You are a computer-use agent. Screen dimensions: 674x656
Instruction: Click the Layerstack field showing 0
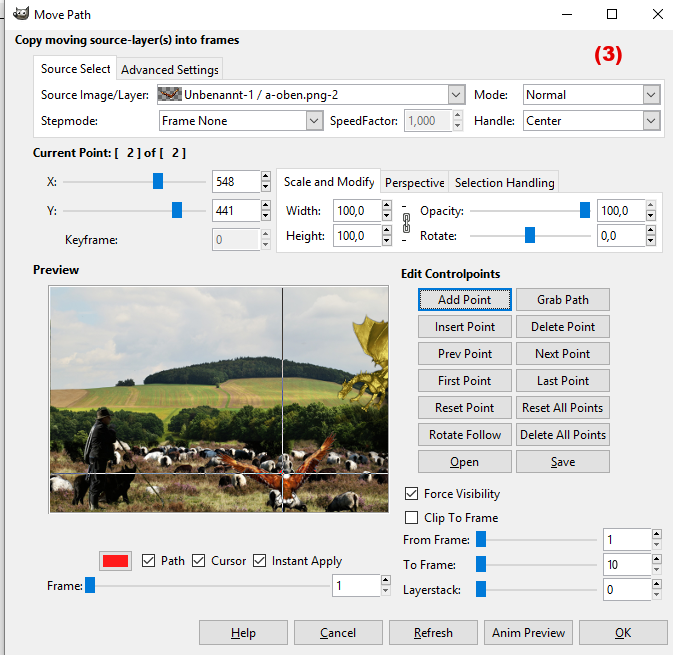627,589
